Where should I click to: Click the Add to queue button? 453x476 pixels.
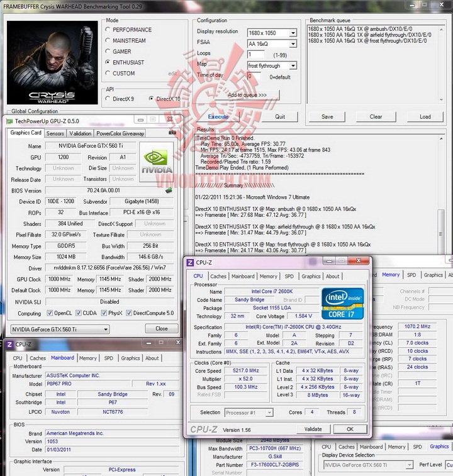tap(247, 95)
